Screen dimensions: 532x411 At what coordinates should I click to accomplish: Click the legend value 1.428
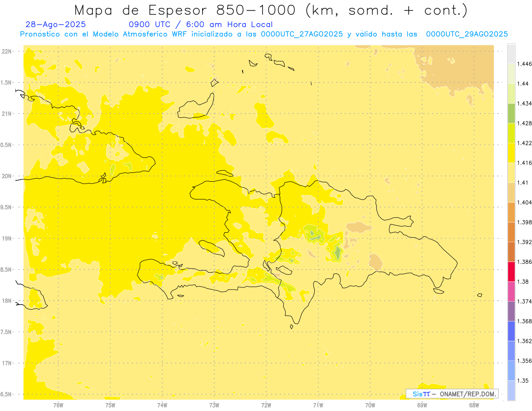tap(524, 123)
